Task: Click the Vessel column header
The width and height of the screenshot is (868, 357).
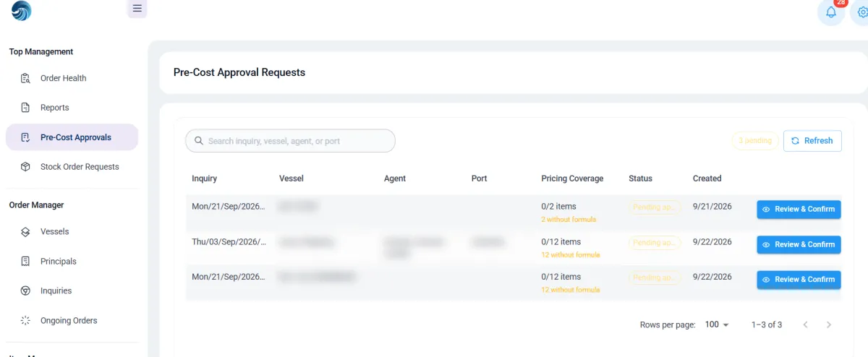Action: click(x=292, y=178)
